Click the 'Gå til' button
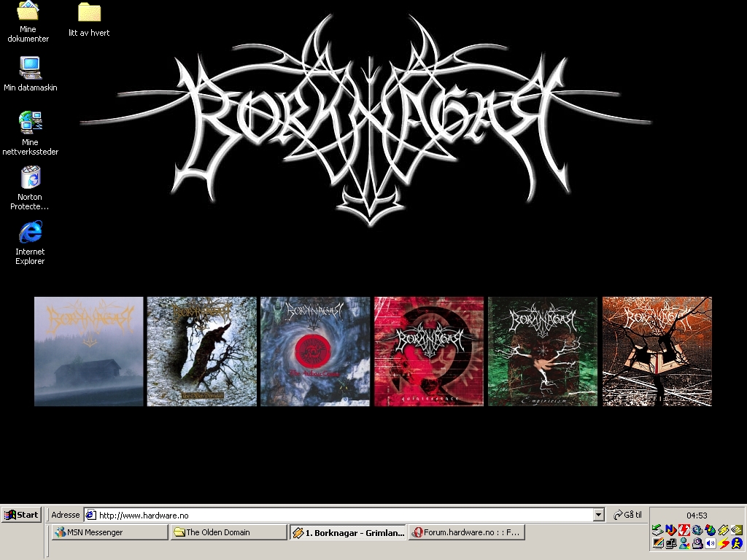 [628, 515]
